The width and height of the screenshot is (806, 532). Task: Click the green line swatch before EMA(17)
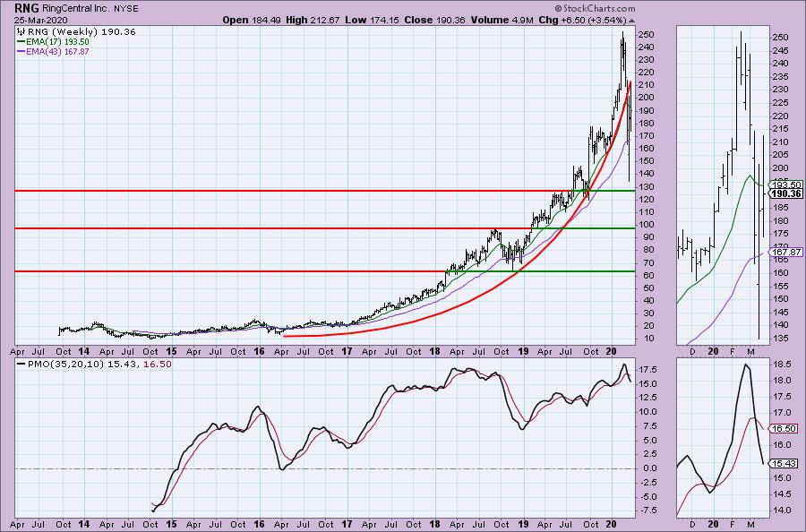21,42
